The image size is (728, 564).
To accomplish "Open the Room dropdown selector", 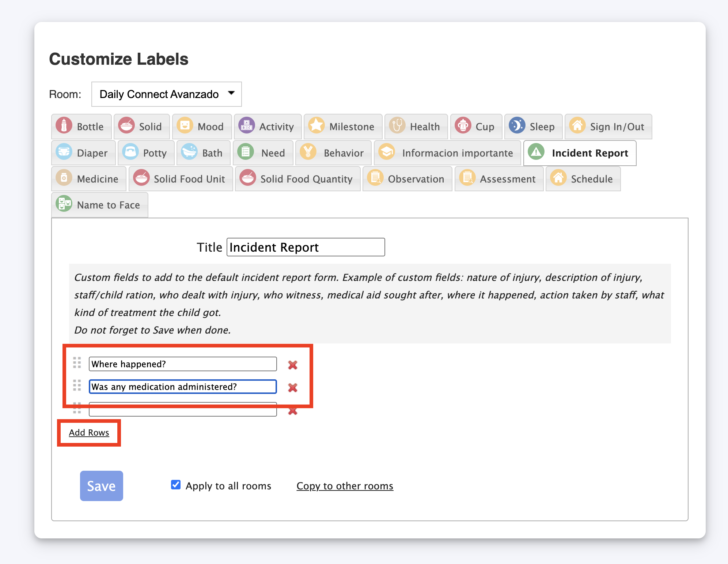I will click(166, 94).
